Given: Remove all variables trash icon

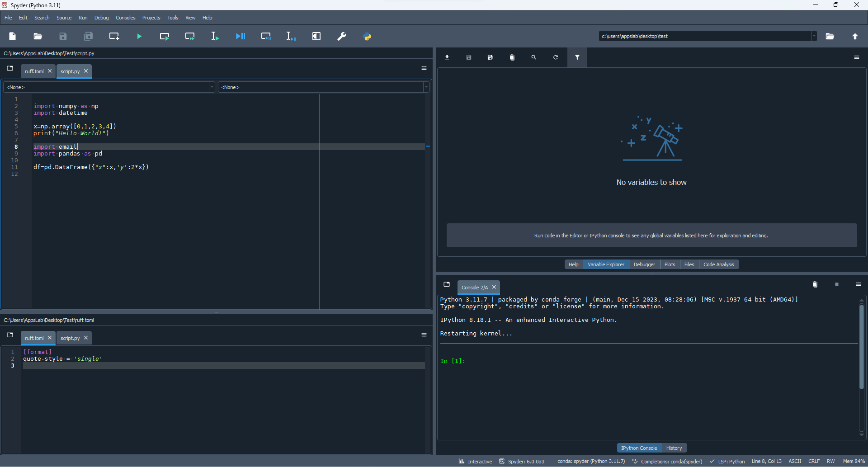Looking at the screenshot, I should (512, 57).
